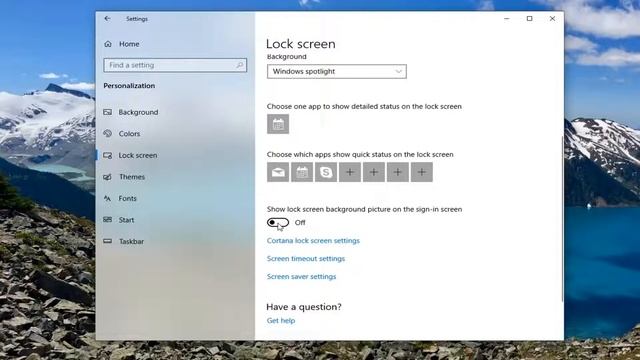Click the Fonts letter icon
The image size is (640, 360).
point(108,198)
